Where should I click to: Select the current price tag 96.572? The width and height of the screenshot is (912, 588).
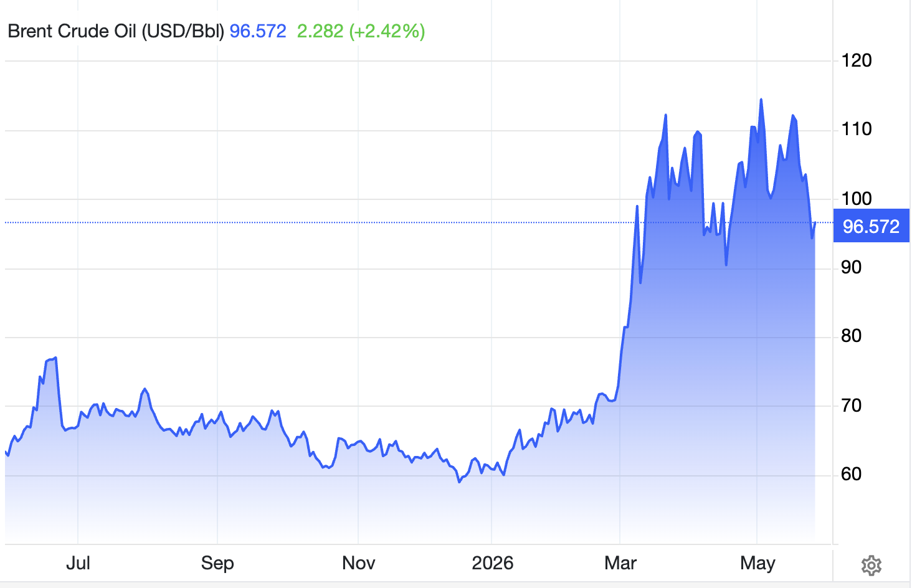tap(871, 226)
